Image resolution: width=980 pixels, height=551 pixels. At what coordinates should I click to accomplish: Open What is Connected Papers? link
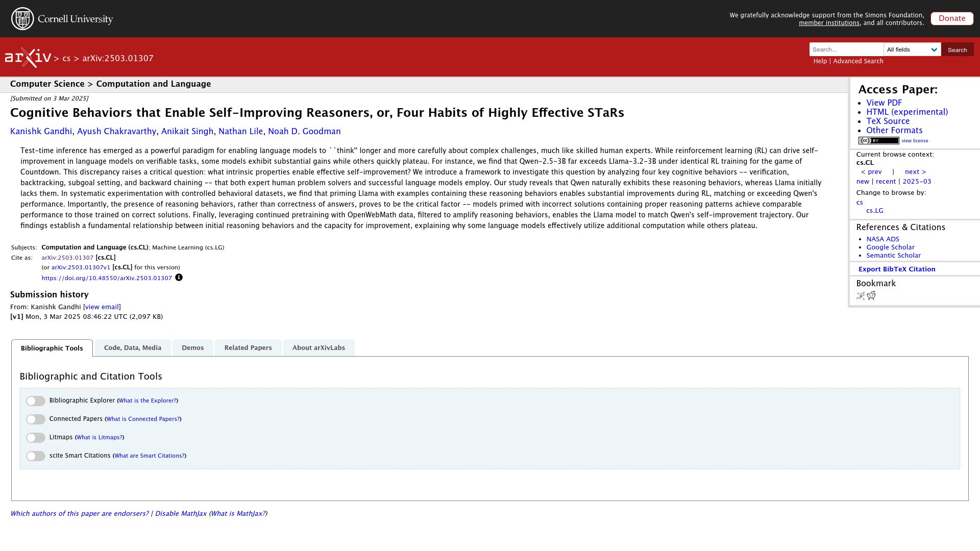tap(143, 419)
